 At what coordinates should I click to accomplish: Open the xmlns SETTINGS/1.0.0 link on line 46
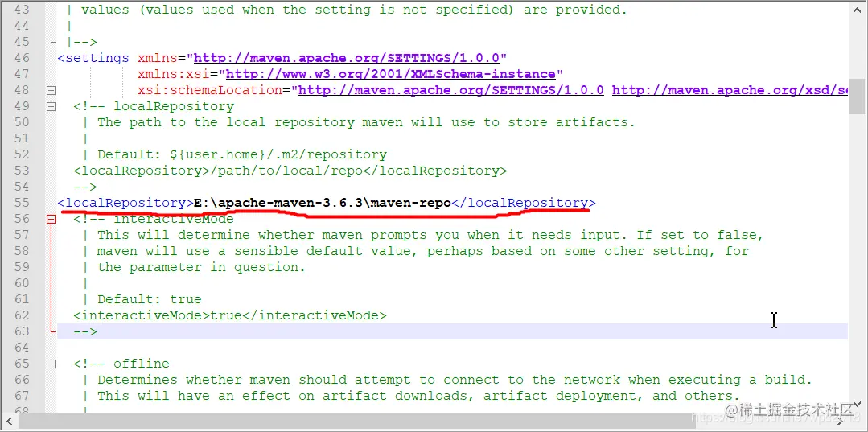(x=347, y=58)
